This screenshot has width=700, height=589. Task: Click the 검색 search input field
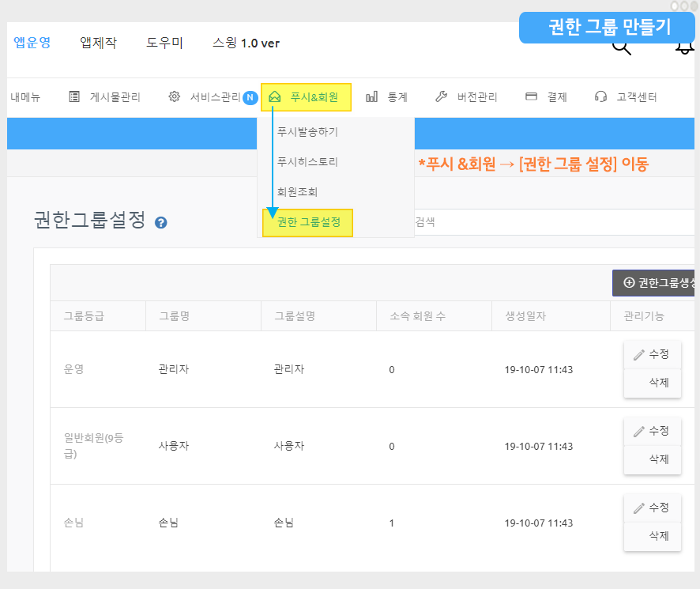pyautogui.click(x=553, y=222)
